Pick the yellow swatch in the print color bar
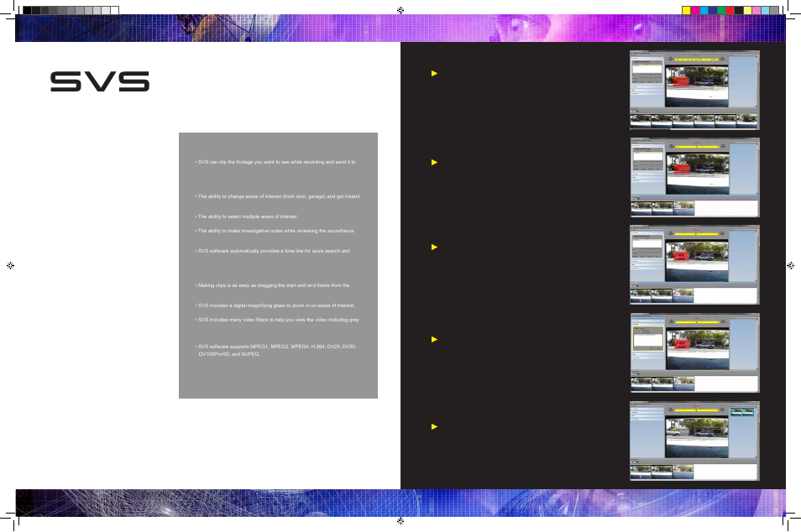This screenshot has width=801, height=532. pos(687,10)
